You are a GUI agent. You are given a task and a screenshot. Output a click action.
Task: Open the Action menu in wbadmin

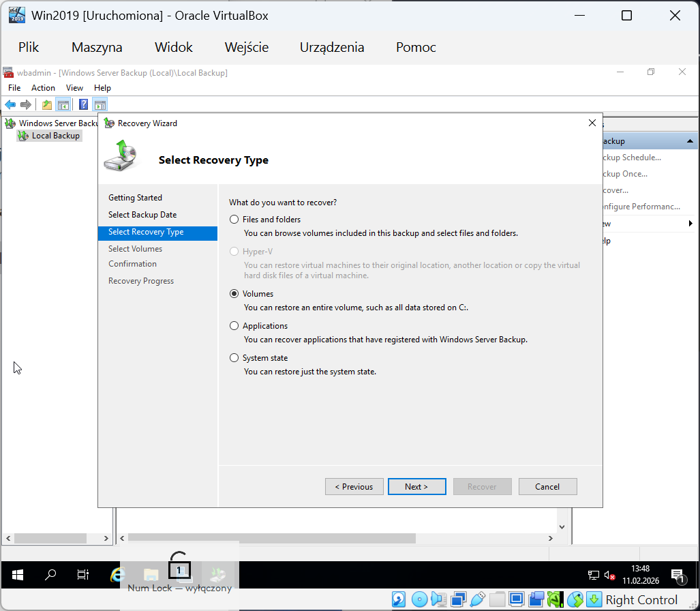click(43, 88)
